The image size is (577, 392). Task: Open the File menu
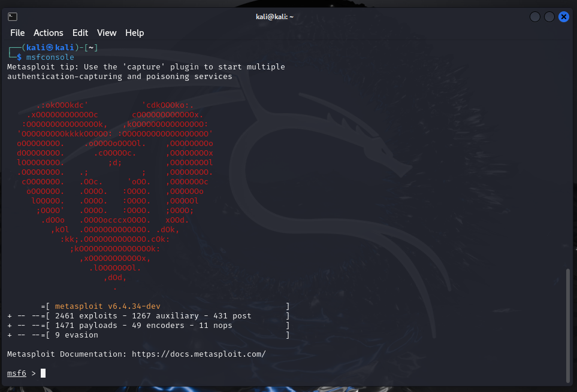(x=17, y=33)
